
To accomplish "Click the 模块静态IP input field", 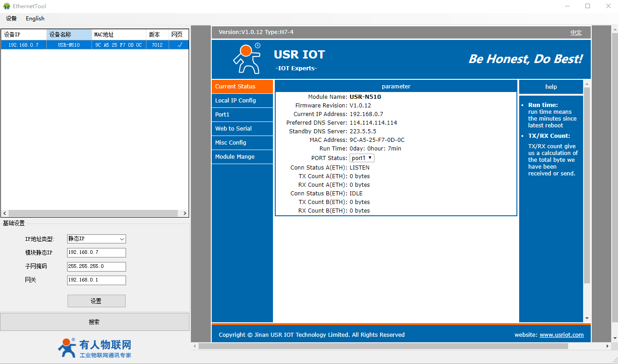I will pos(96,252).
